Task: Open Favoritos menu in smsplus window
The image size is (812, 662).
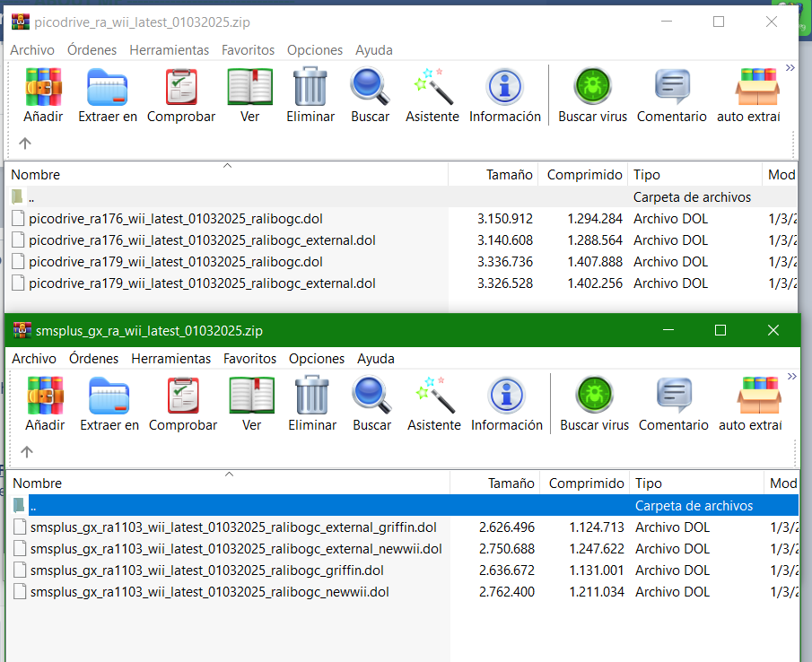Action: [x=250, y=359]
